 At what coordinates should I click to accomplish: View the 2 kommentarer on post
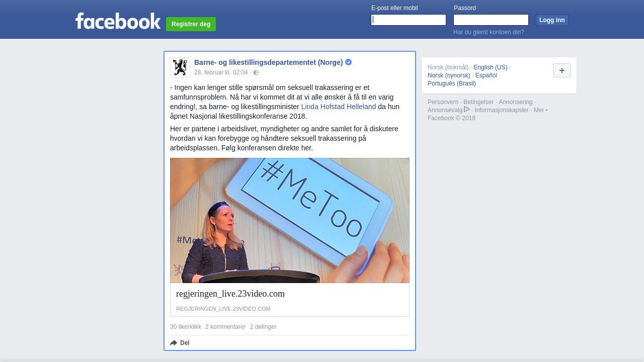[x=225, y=327]
